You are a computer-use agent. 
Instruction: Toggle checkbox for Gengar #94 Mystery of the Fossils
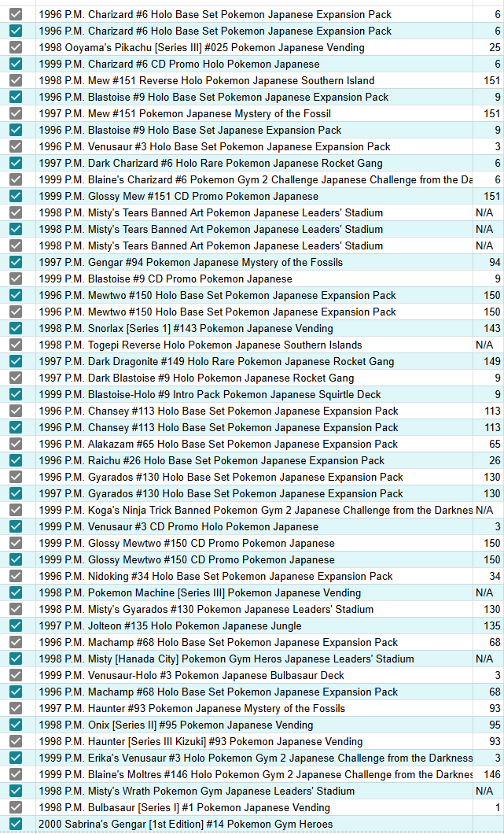16,262
